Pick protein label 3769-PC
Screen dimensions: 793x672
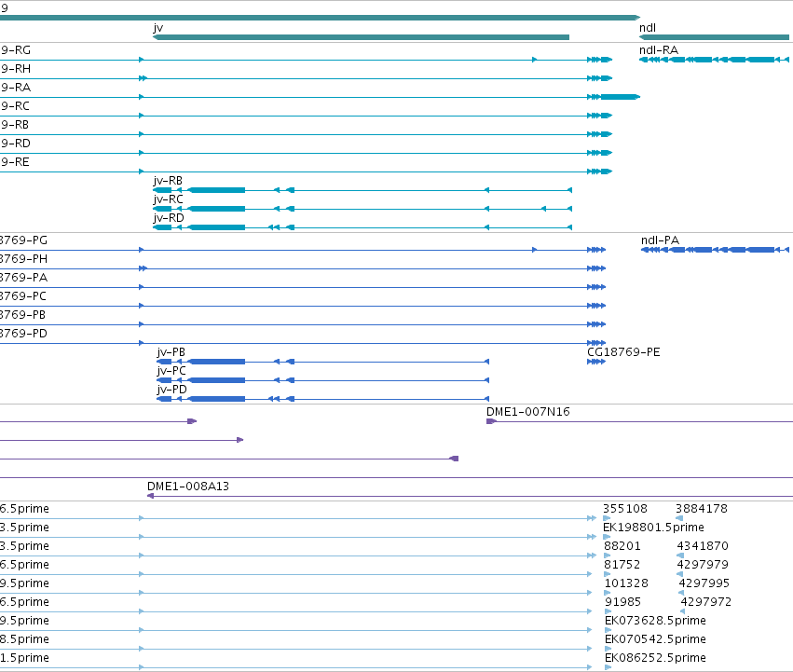pyautogui.click(x=22, y=296)
